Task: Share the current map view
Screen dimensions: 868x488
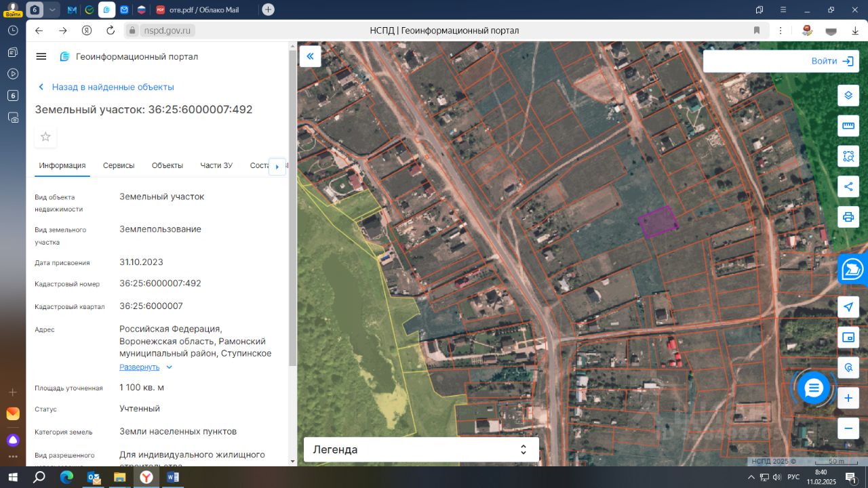Action: [x=848, y=186]
